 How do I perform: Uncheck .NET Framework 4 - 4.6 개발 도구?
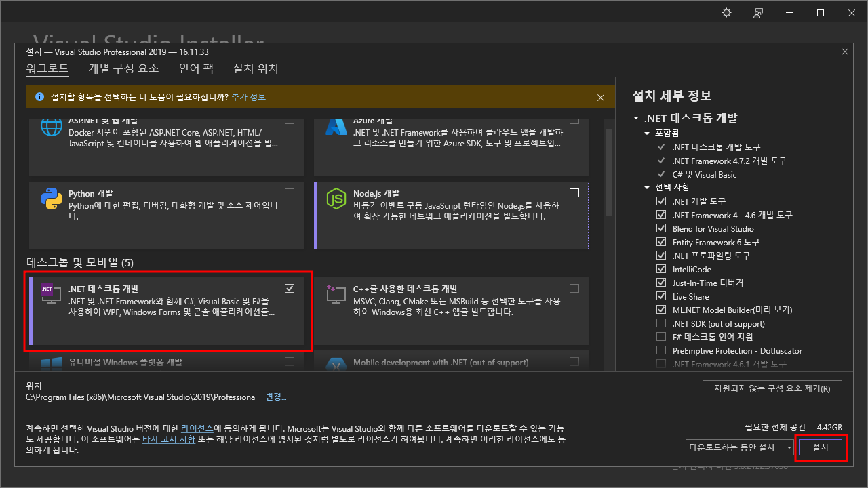point(661,215)
